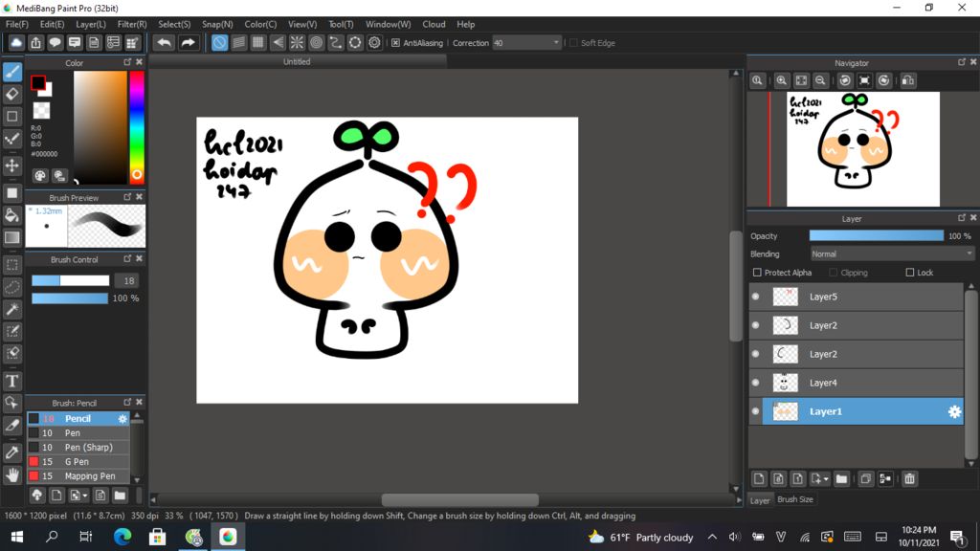
Task: Pick the Move tool with four arrows
Action: 12,165
